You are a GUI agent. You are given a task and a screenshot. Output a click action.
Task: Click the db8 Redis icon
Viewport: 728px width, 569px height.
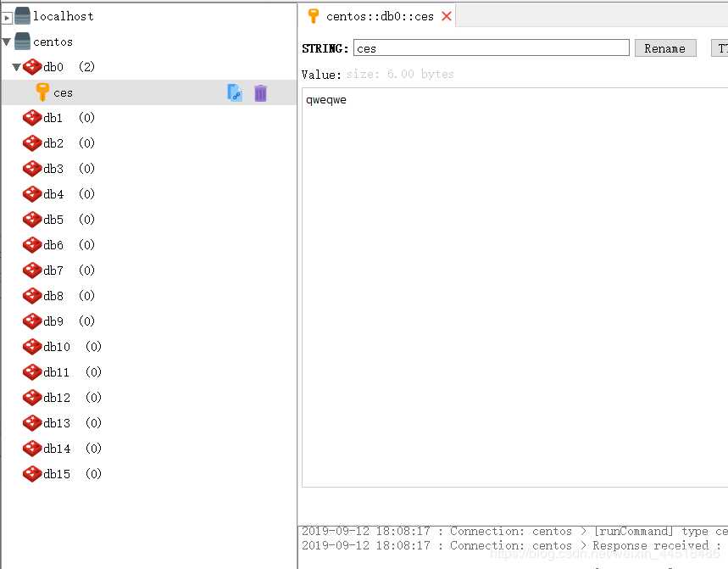tap(32, 296)
